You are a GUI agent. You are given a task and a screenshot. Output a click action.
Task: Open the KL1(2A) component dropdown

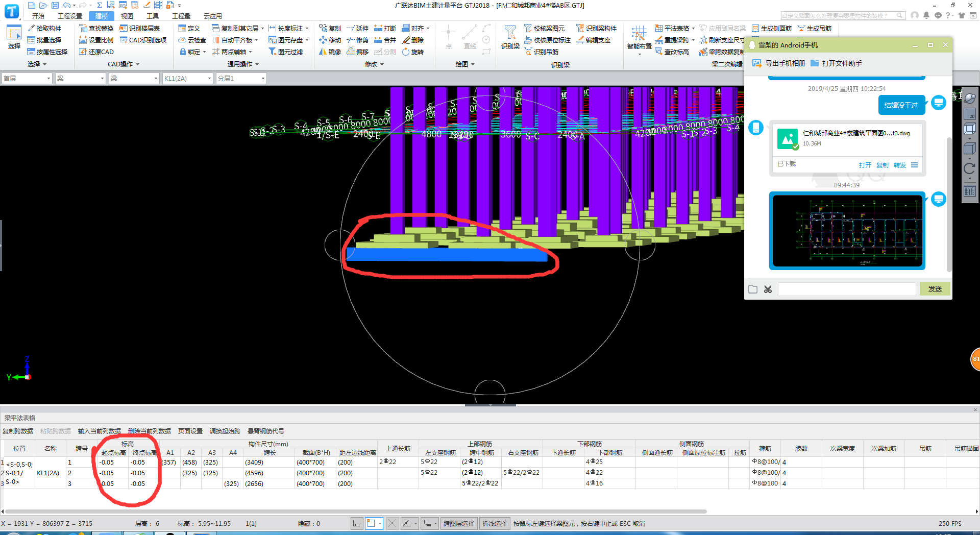click(x=187, y=78)
